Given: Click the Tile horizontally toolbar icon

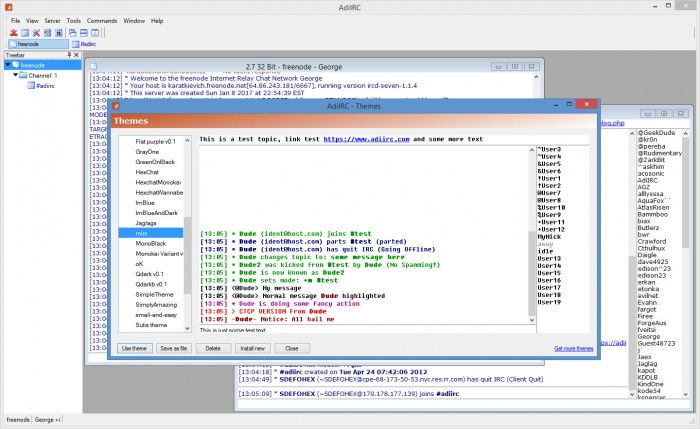Looking at the screenshot, I should click(x=83, y=33).
